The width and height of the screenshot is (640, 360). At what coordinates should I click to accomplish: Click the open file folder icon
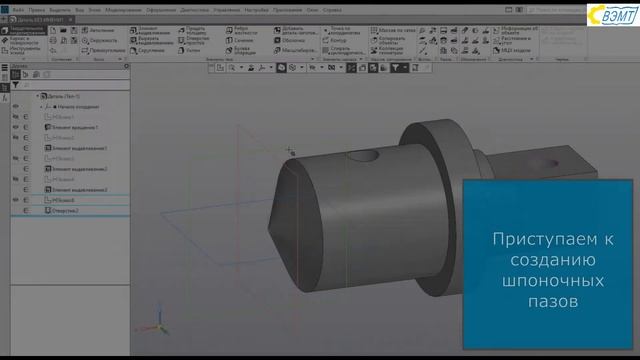63,30
